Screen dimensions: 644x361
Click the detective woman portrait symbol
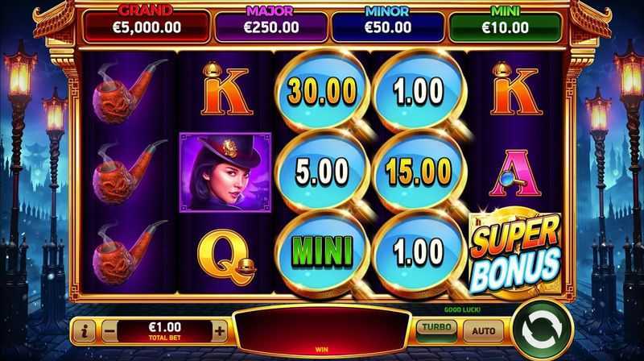coord(225,172)
